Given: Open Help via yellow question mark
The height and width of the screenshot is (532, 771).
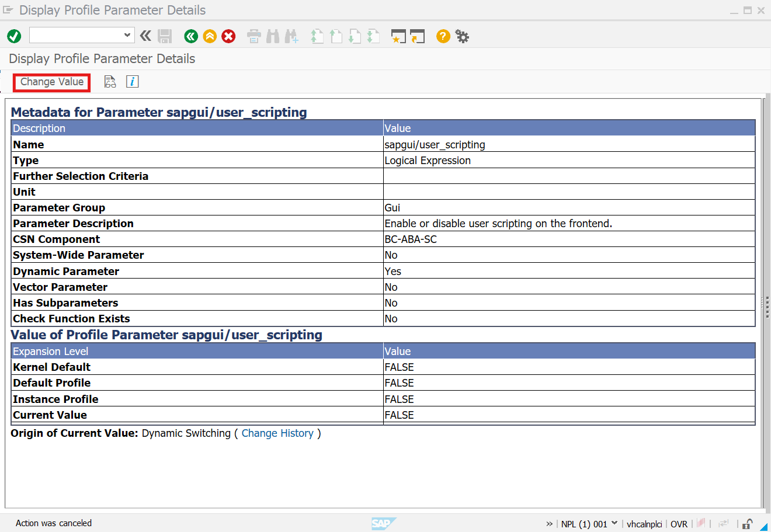Looking at the screenshot, I should 443,36.
